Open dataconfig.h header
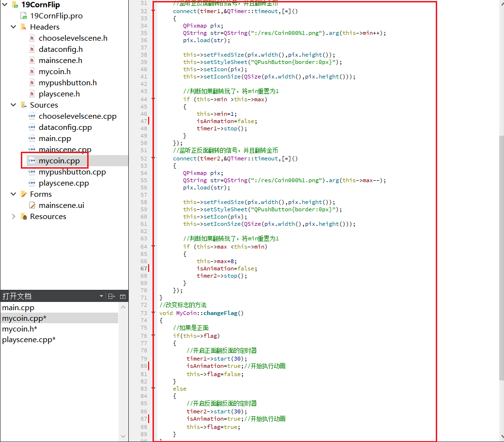Image resolution: width=504 pixels, height=442 pixels. coord(61,49)
